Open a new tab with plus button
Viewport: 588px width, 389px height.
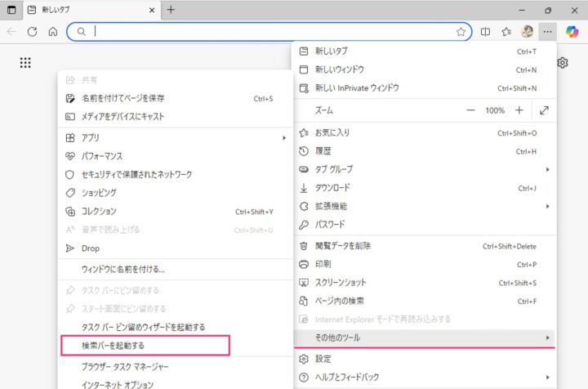[x=171, y=10]
